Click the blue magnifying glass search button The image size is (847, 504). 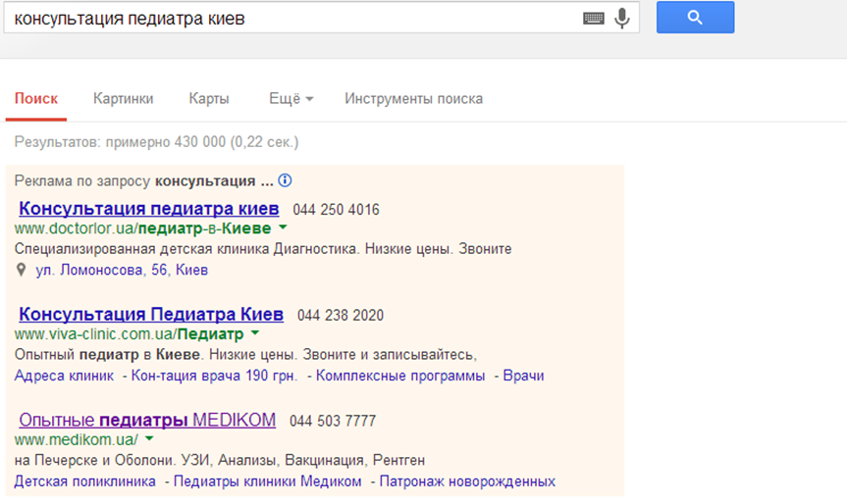pyautogui.click(x=695, y=17)
